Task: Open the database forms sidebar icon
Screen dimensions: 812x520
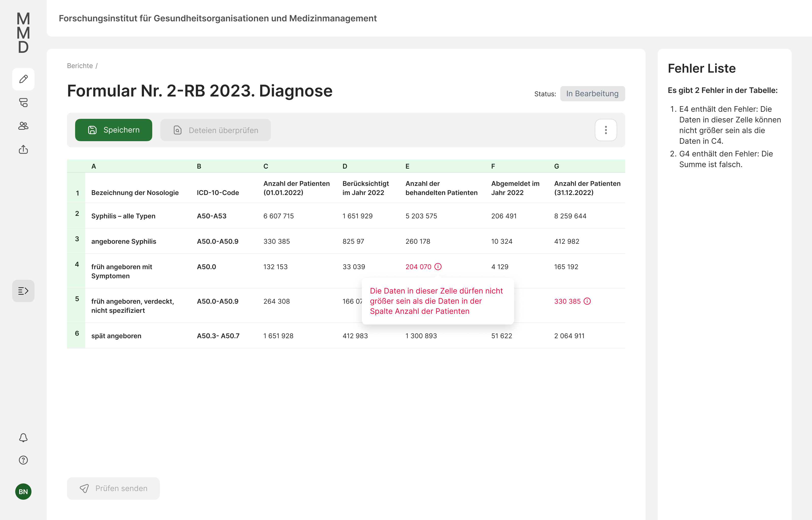Action: pos(23,103)
